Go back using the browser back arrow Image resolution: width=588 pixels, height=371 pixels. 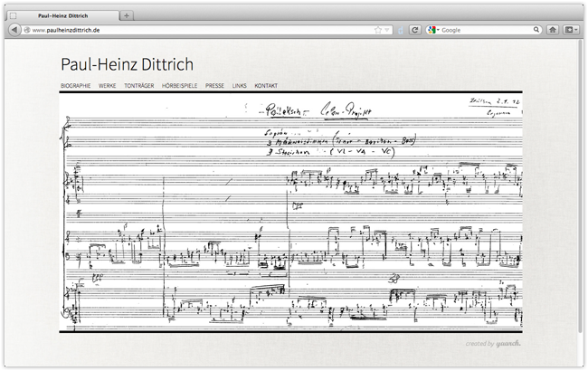click(x=14, y=30)
